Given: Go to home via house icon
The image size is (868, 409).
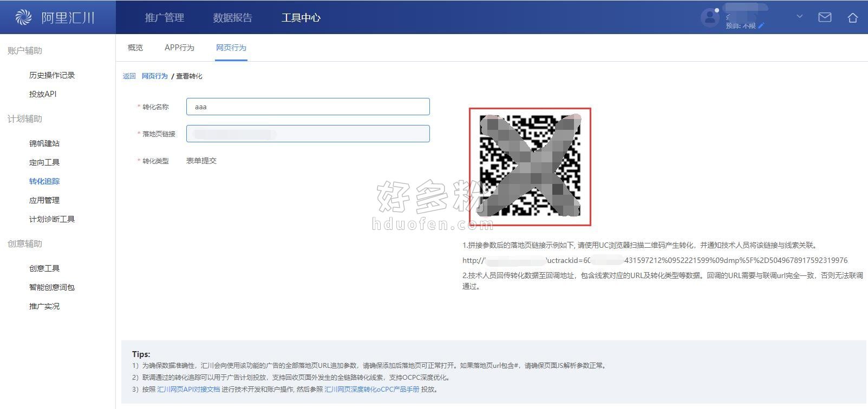Looking at the screenshot, I should tap(852, 17).
